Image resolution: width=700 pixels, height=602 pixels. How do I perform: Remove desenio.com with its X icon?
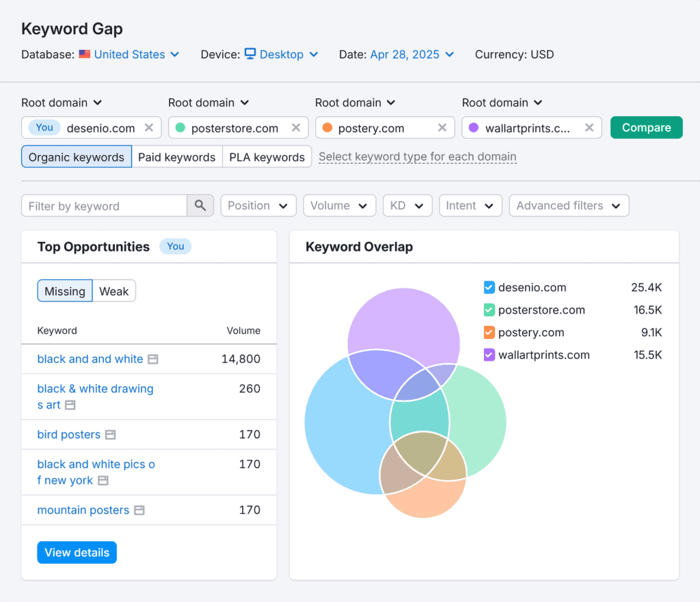click(x=149, y=128)
